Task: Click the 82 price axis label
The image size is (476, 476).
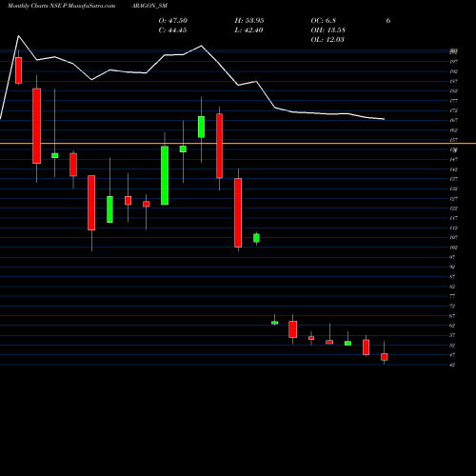Action: 452,287
